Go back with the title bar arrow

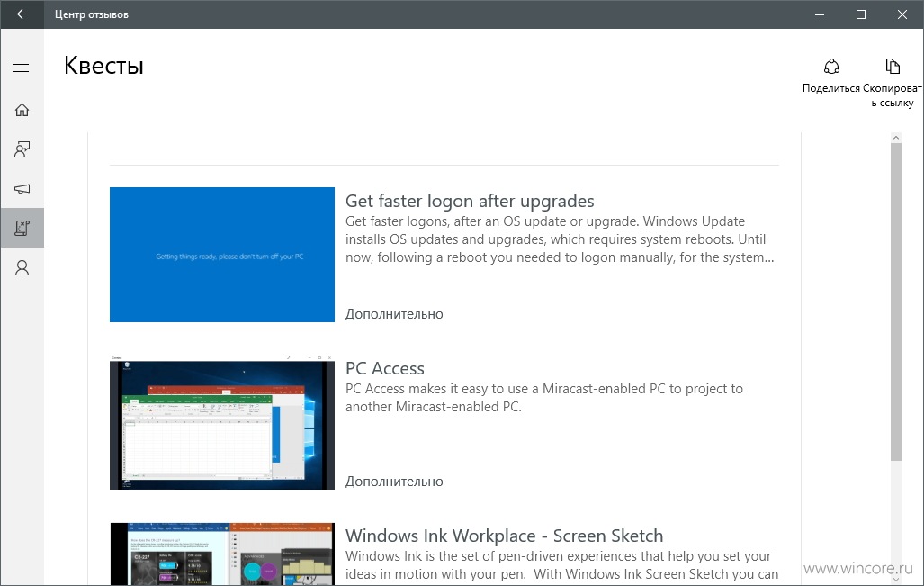click(x=22, y=14)
